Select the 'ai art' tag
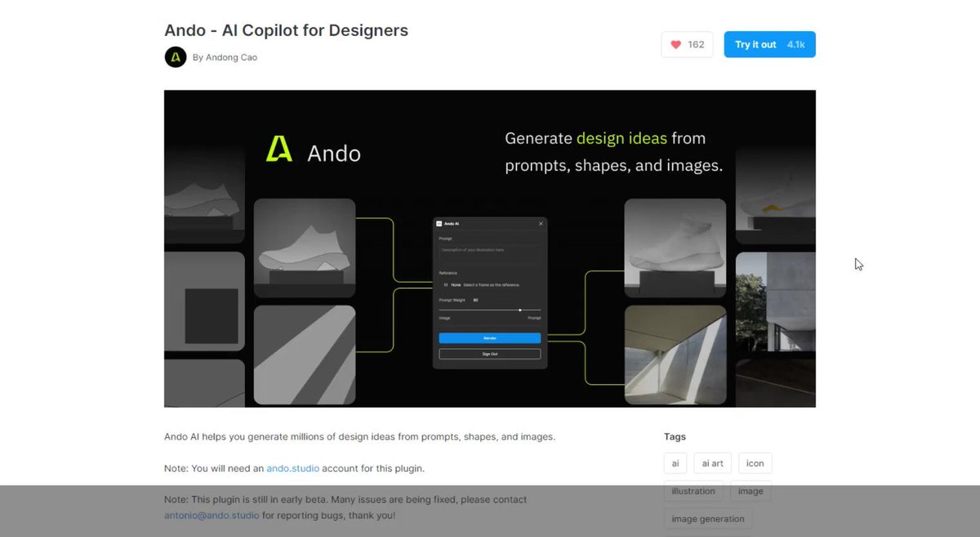This screenshot has width=980, height=537. (x=712, y=463)
